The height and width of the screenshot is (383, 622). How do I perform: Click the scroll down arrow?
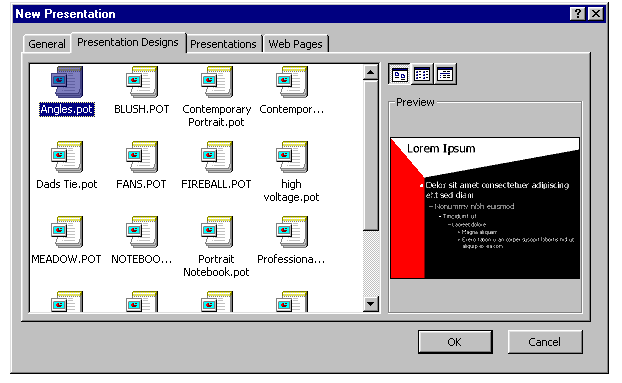point(371,304)
